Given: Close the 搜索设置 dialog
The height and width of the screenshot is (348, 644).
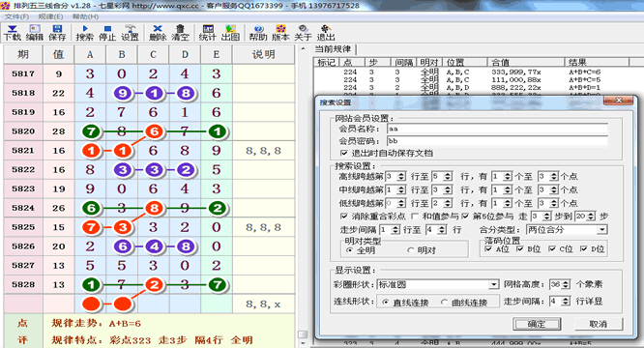Looking at the screenshot, I should click(x=619, y=101).
